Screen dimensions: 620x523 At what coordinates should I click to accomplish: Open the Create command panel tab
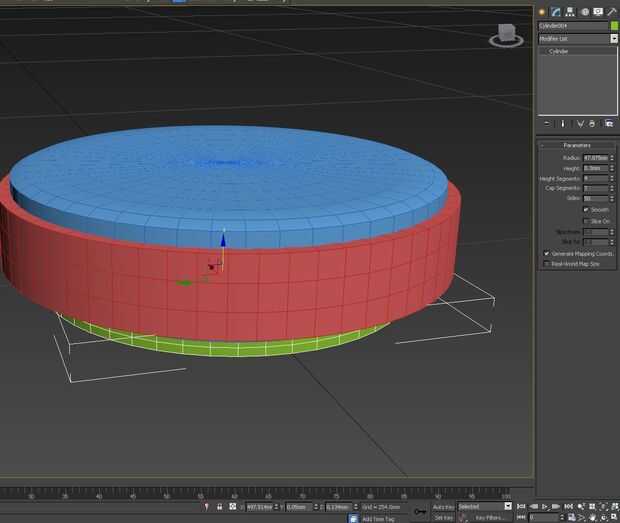click(542, 10)
